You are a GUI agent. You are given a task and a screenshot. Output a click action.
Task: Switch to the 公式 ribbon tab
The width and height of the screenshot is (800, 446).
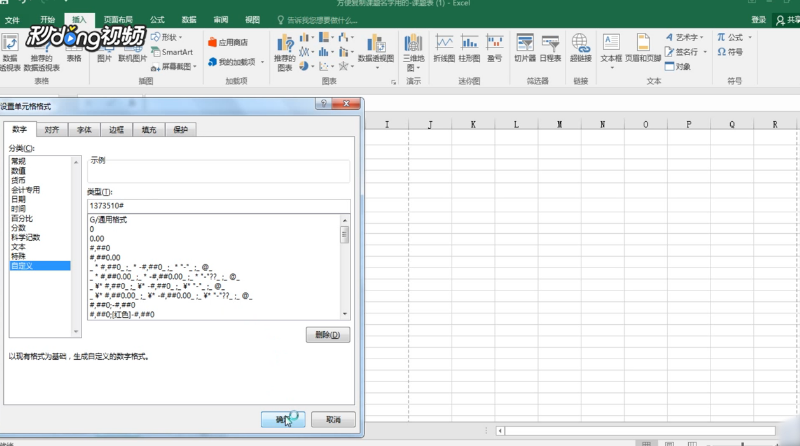[157, 19]
